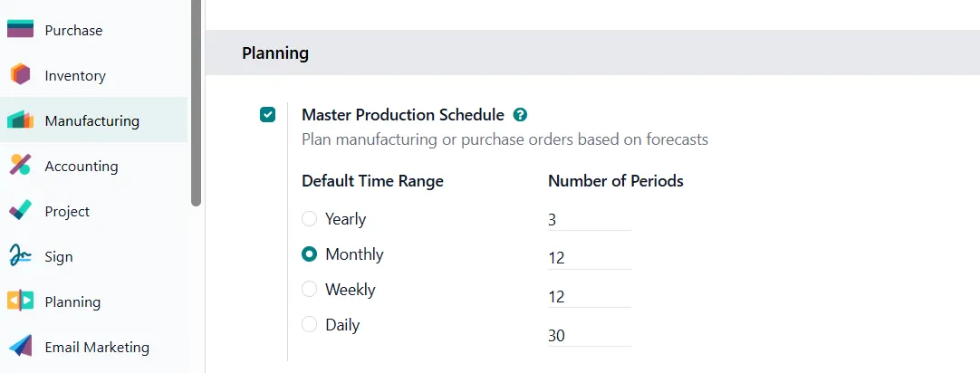Open the Sign app icon
Viewport: 980px width, 373px height.
click(x=20, y=256)
